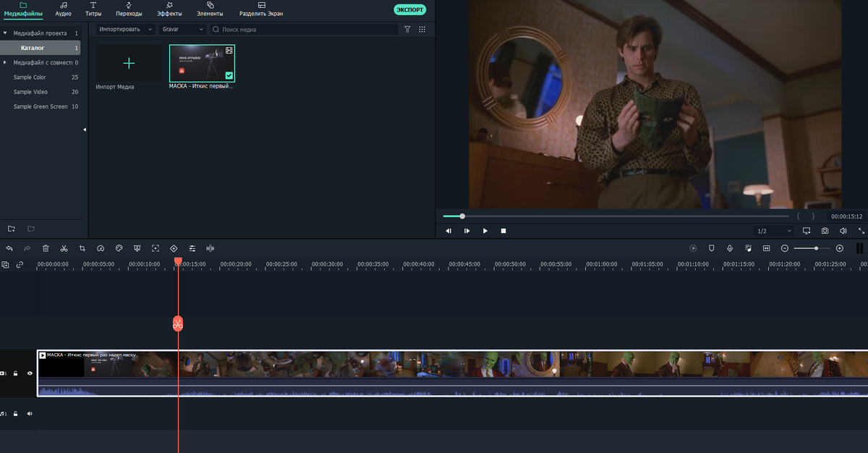Lock video track 1
The width and height of the screenshot is (868, 453).
[16, 373]
